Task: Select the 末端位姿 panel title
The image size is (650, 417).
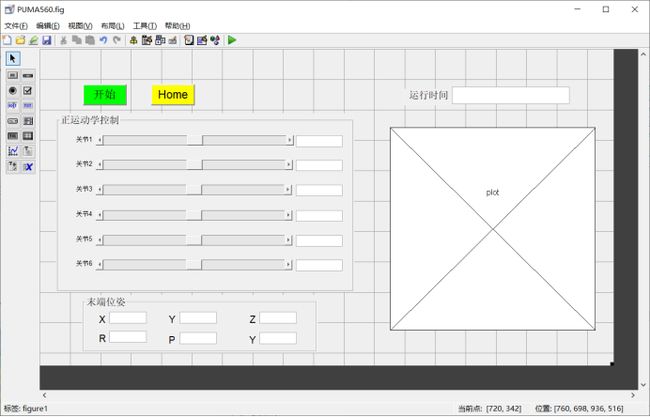Action: pos(106,302)
